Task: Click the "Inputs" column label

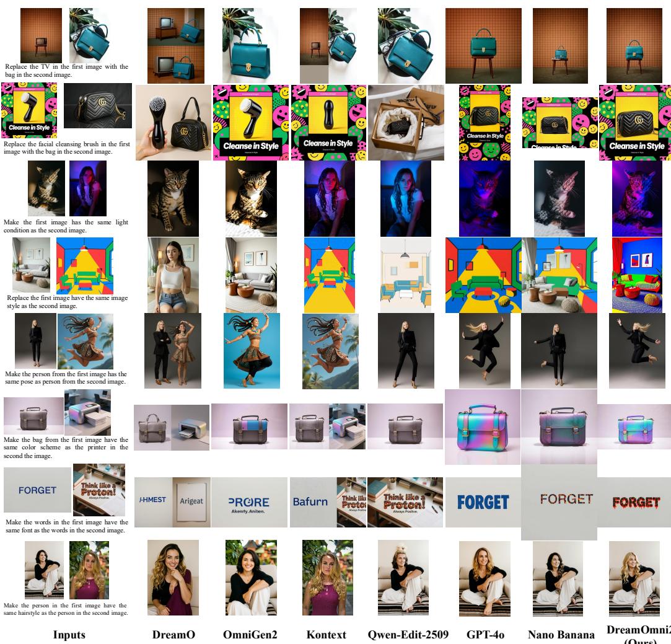Action: click(x=68, y=633)
